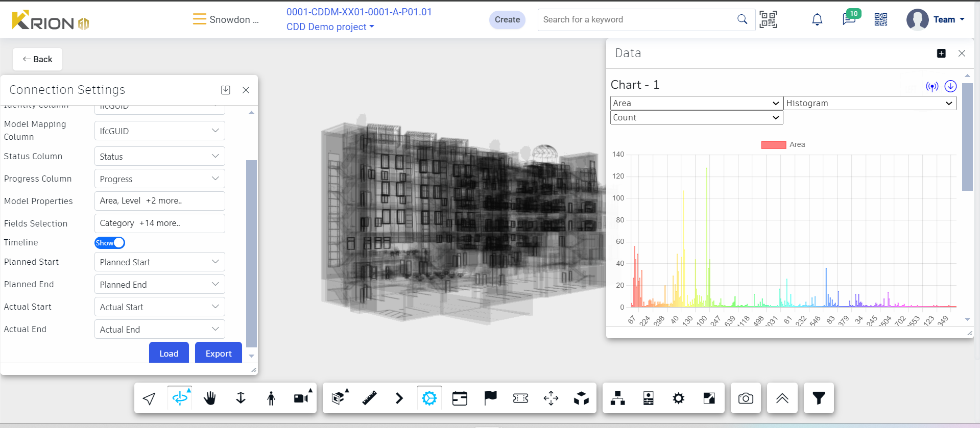Click the Area legend color swatch
The image size is (980, 428).
(773, 145)
